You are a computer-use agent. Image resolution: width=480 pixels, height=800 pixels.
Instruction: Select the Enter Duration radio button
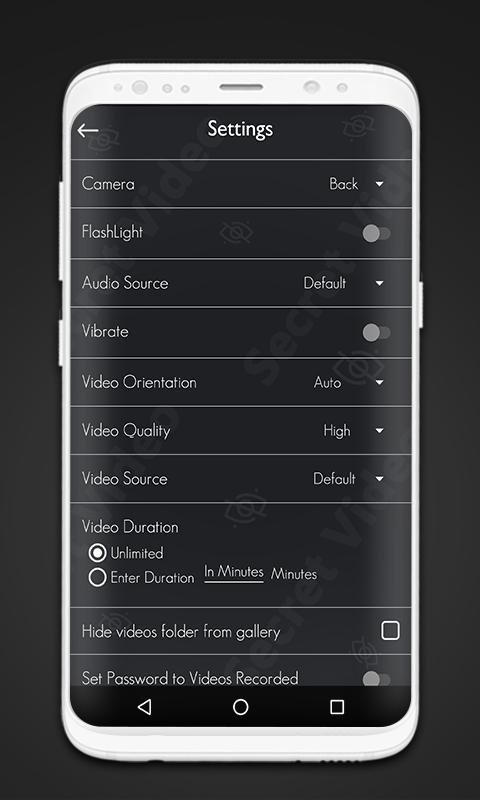[97, 578]
